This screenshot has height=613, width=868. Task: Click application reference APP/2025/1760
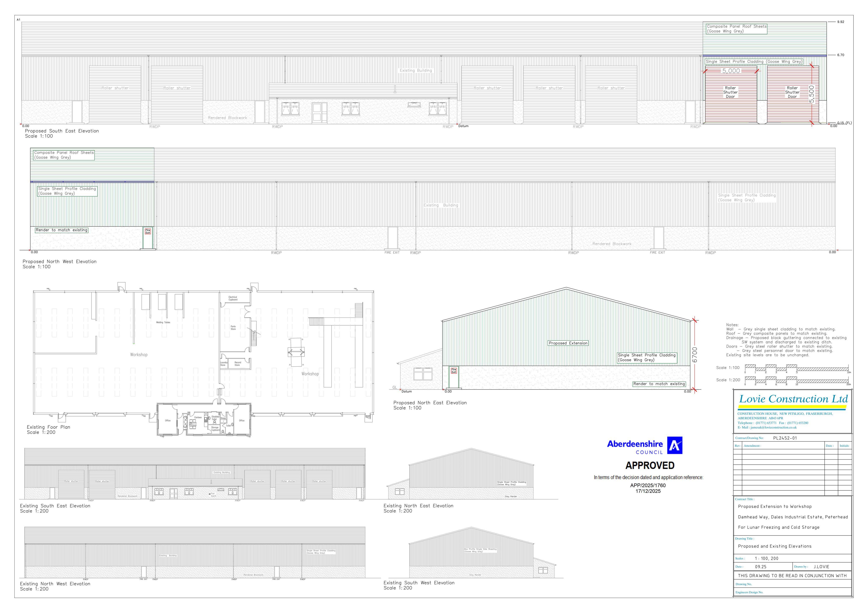(648, 486)
